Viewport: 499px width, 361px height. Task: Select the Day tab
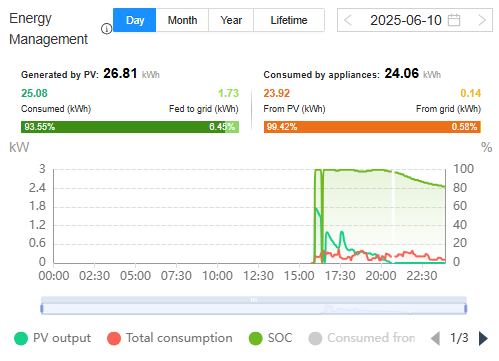pos(135,20)
